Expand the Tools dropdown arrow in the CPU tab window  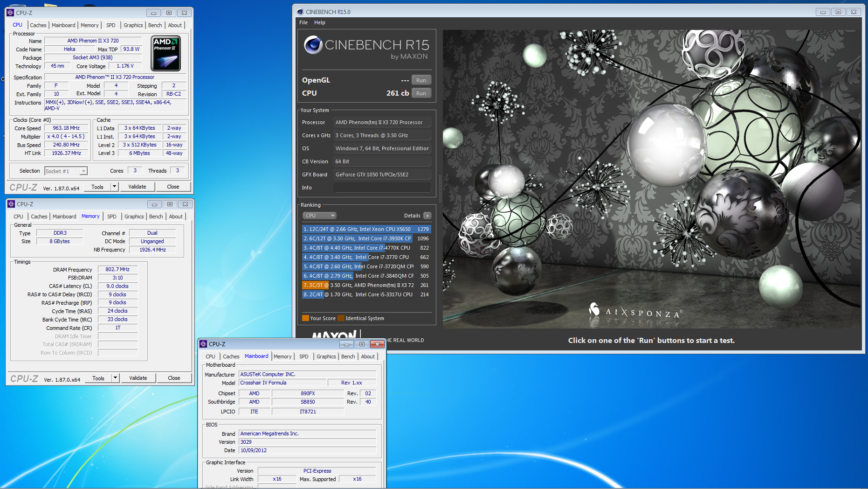(x=114, y=187)
